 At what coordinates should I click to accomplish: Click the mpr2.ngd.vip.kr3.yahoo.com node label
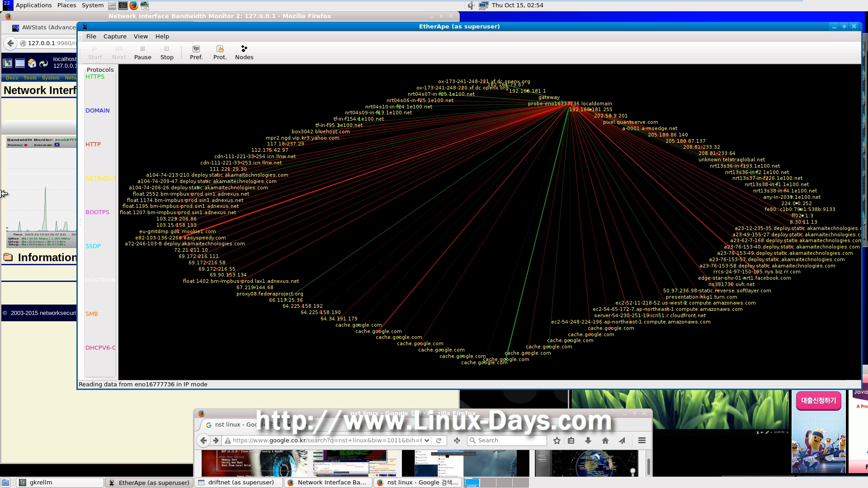(302, 138)
